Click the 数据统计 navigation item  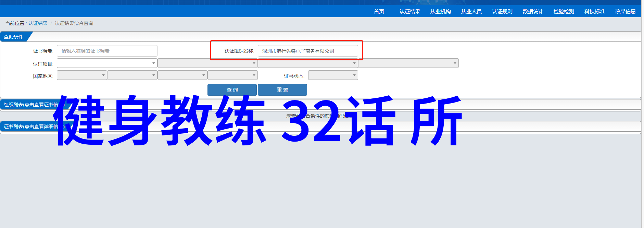coord(533,12)
